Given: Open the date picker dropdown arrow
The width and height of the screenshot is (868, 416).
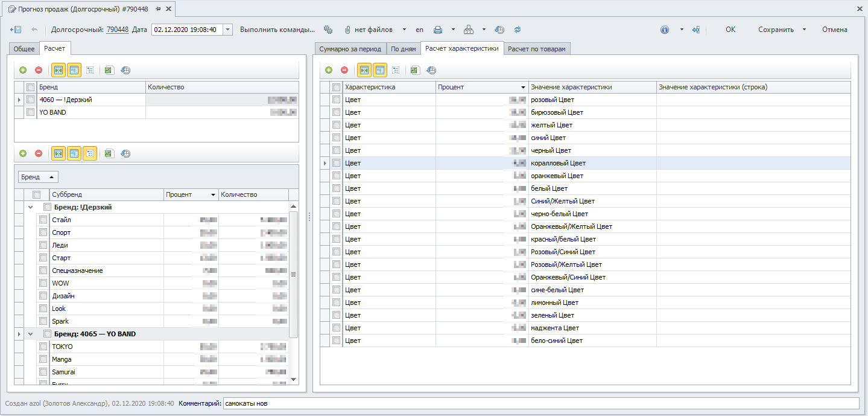Looking at the screenshot, I should [227, 30].
